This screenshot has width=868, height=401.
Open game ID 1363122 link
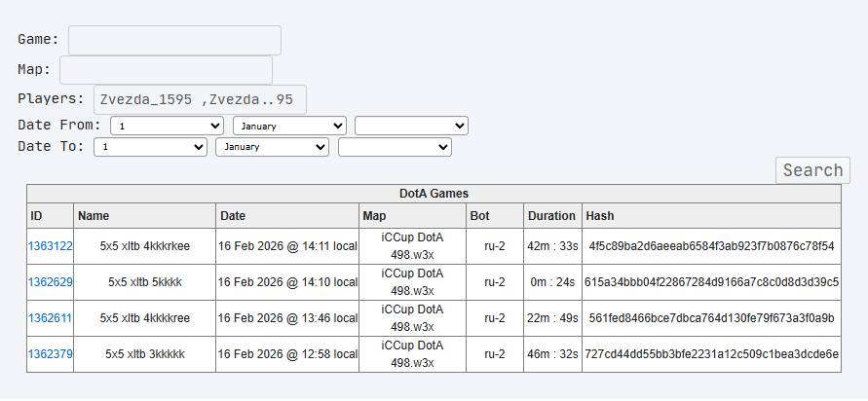[x=51, y=246]
